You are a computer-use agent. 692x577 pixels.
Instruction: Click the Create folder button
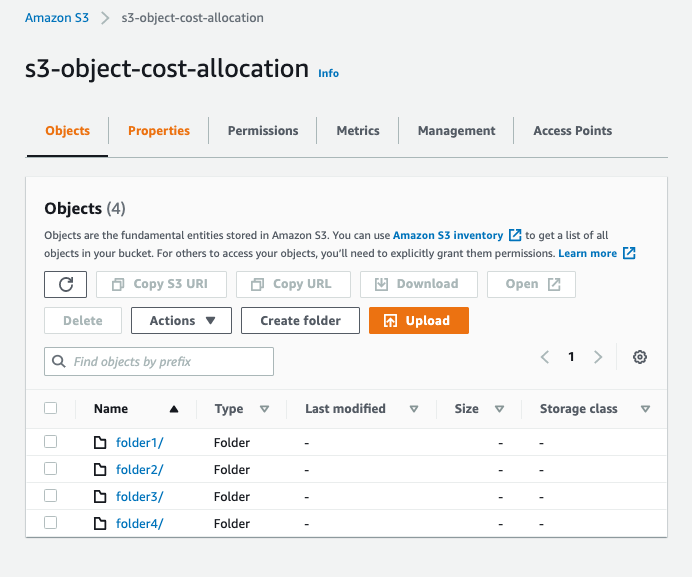click(x=300, y=321)
